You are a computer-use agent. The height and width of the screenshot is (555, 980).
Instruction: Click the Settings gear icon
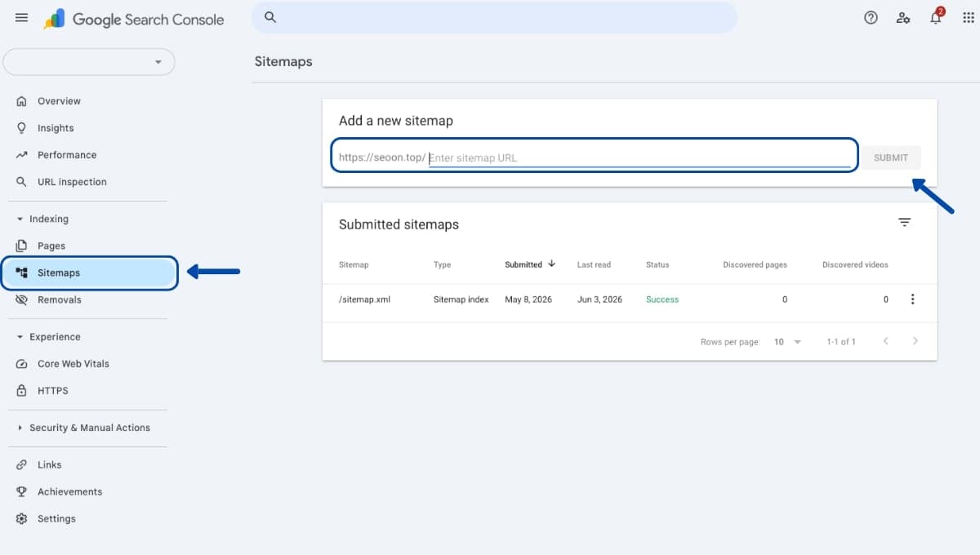coord(22,518)
